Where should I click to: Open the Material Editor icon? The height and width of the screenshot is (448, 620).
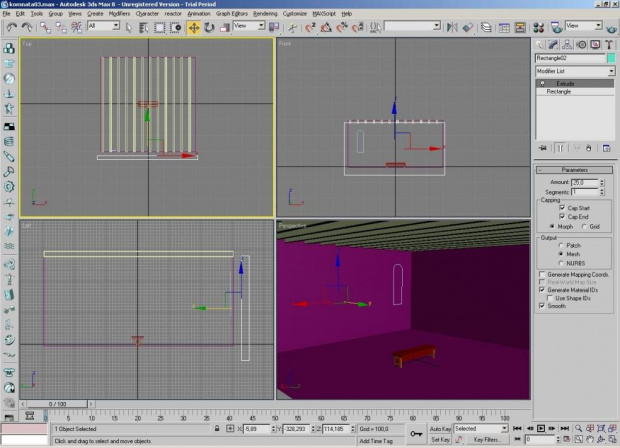(x=538, y=27)
